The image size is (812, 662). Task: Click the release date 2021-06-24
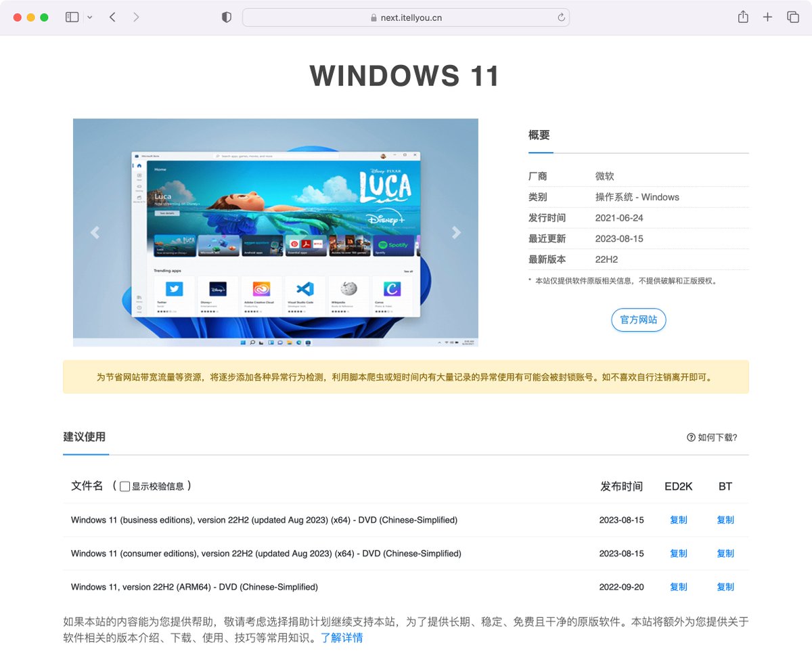tap(619, 218)
